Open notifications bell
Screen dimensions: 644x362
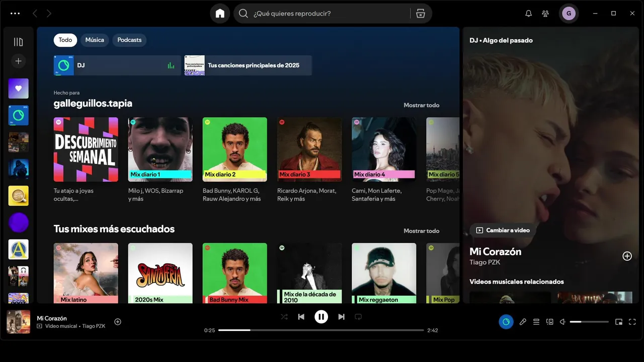(x=528, y=14)
